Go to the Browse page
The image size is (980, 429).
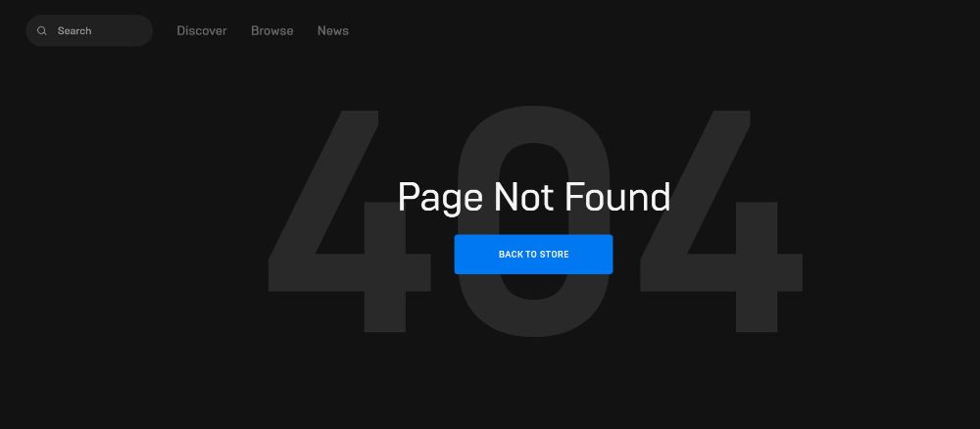coord(271,30)
